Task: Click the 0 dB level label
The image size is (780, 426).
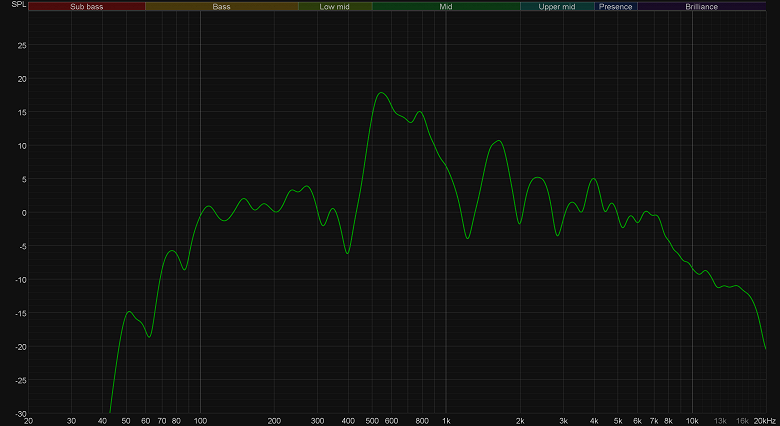Action: 23,213
